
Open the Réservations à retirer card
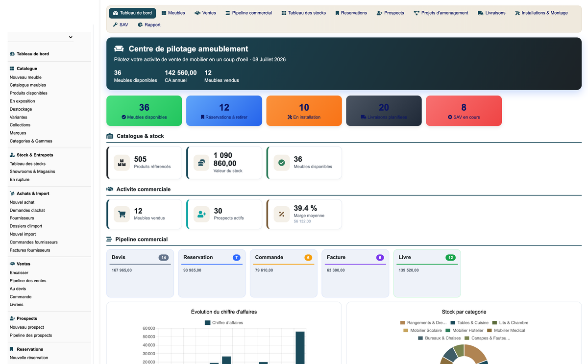pos(224,111)
